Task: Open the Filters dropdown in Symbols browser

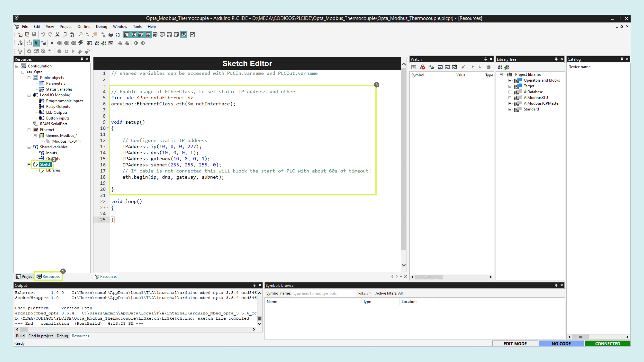Action: (364, 293)
